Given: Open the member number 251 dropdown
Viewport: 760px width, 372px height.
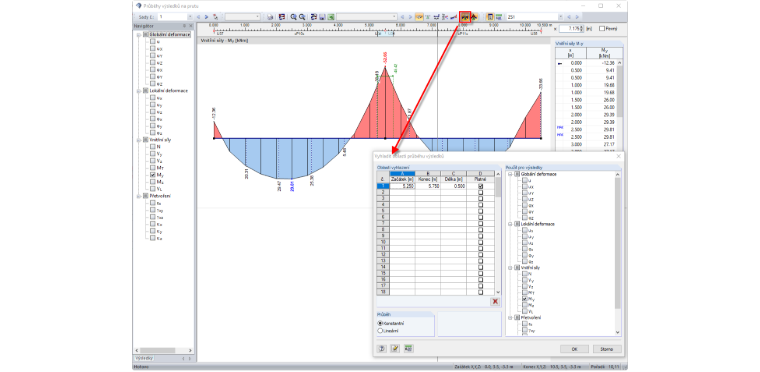Looking at the screenshot, I should 560,17.
